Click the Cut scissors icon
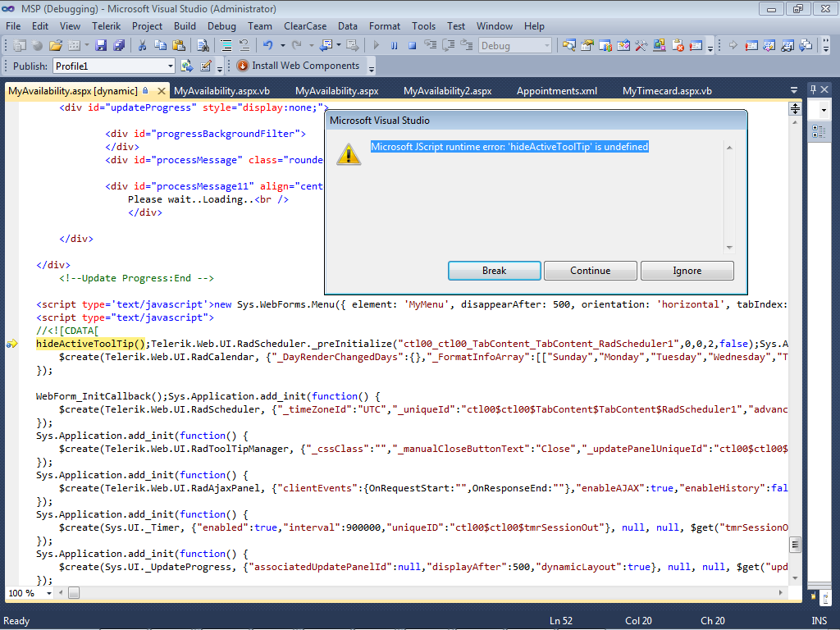 (x=142, y=46)
